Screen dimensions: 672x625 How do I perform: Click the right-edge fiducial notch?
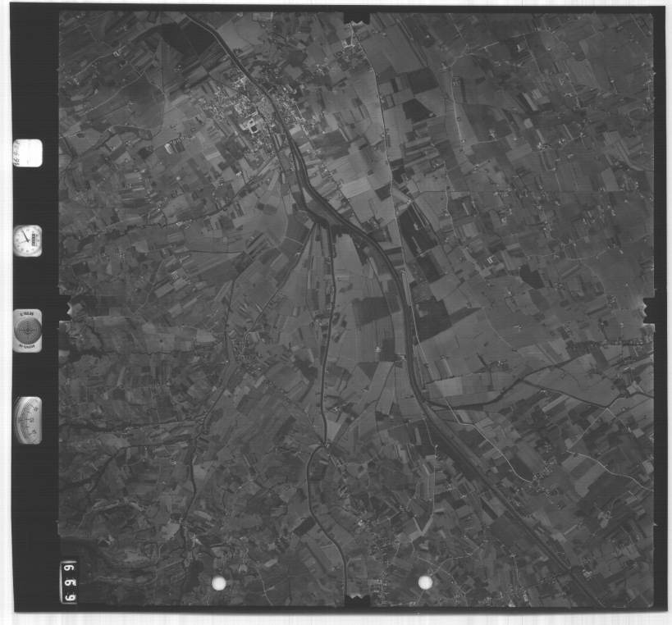pyautogui.click(x=651, y=309)
